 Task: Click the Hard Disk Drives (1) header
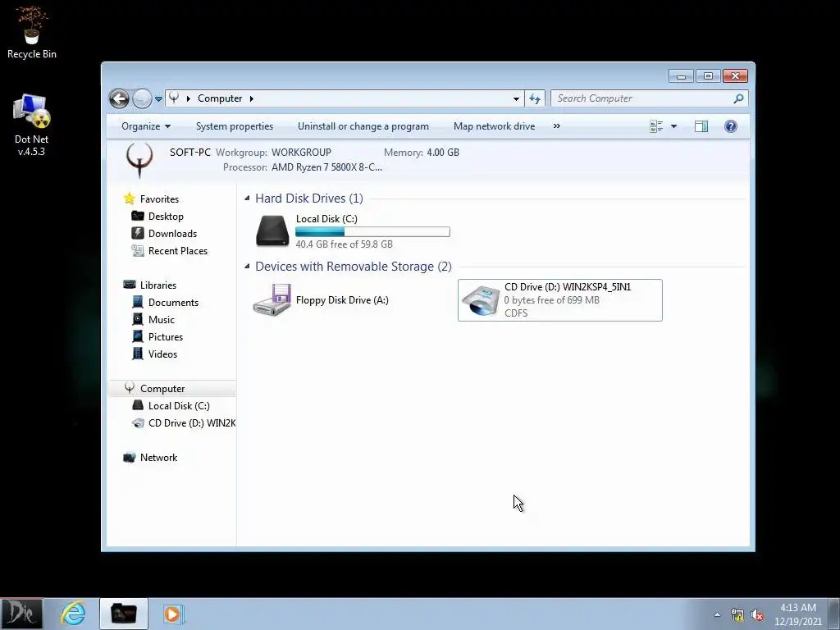click(x=309, y=199)
